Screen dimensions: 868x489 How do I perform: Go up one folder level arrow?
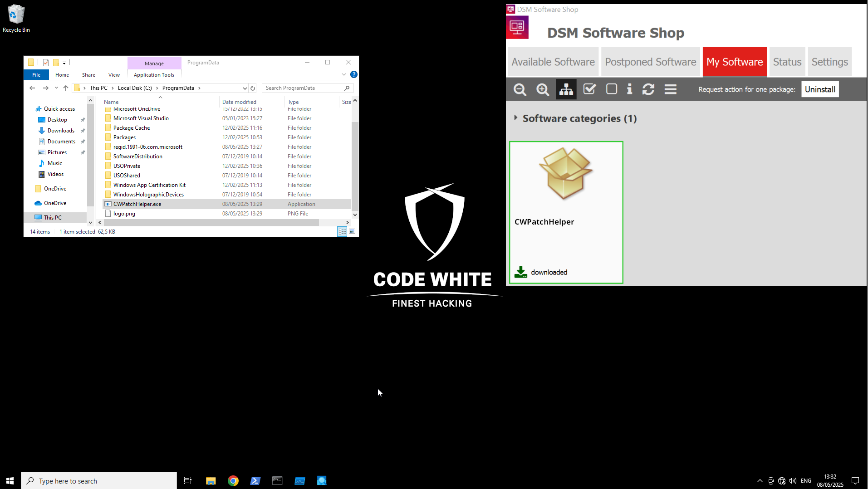pos(66,88)
